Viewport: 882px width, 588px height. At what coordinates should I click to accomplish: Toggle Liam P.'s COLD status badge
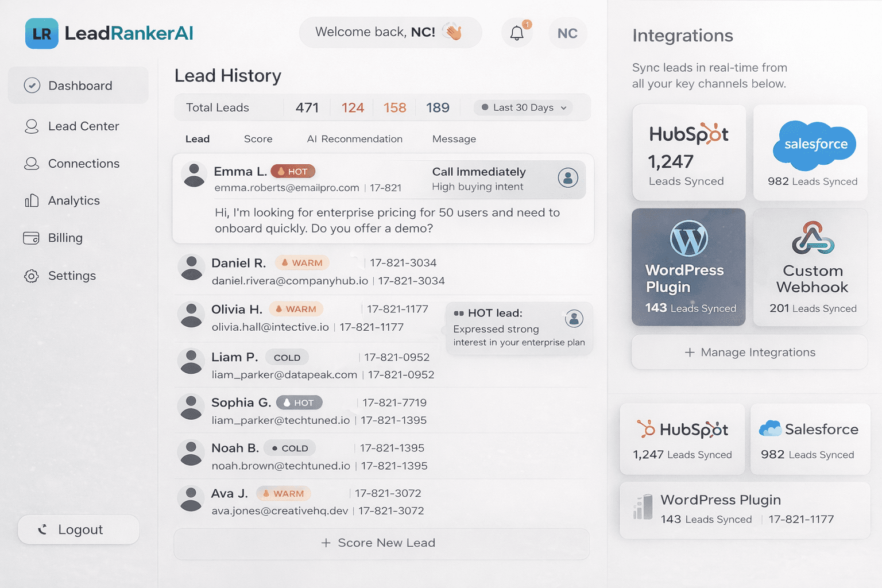click(287, 357)
